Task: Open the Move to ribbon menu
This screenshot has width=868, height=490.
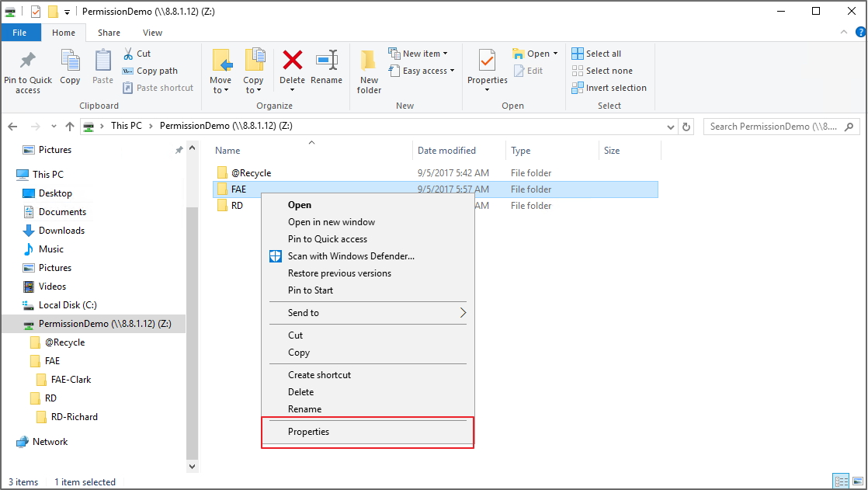Action: 220,72
